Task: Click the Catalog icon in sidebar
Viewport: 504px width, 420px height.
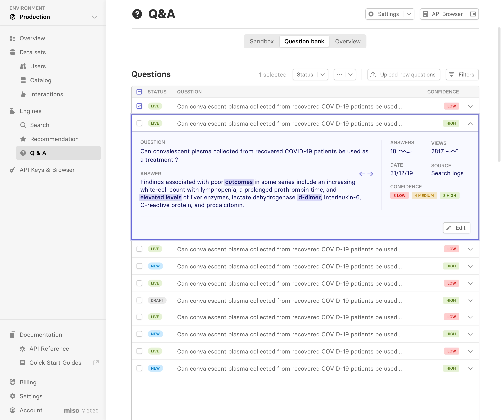Action: click(23, 80)
